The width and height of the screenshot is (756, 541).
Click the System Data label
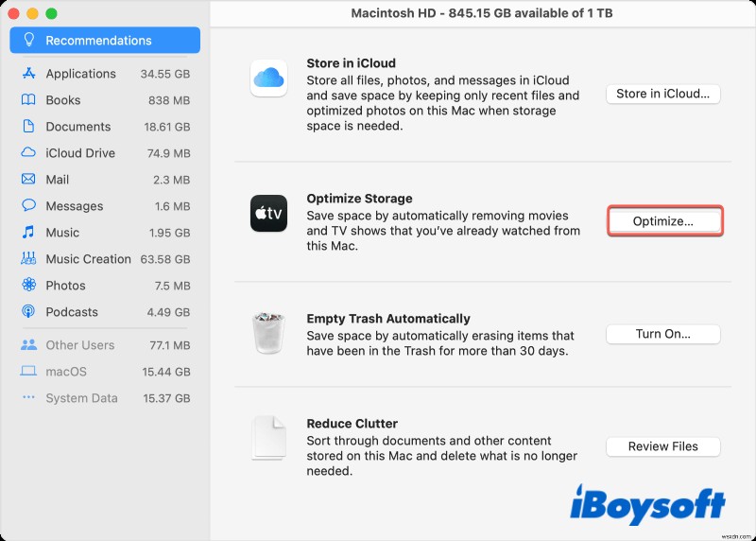[x=81, y=398]
